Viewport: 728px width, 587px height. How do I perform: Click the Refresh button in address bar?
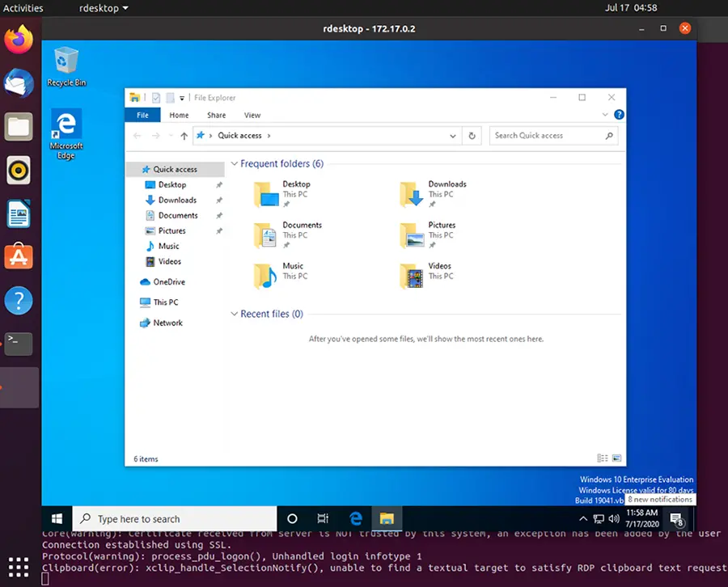coord(472,136)
